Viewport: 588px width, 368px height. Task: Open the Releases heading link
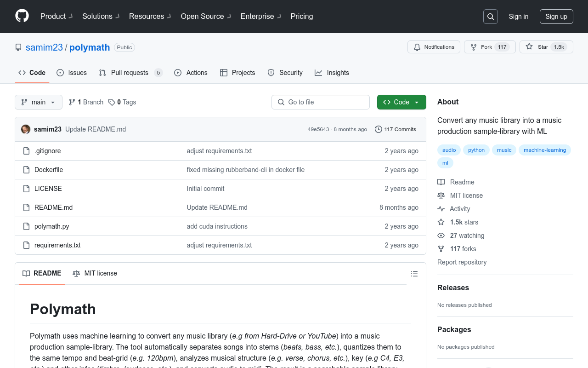(453, 287)
